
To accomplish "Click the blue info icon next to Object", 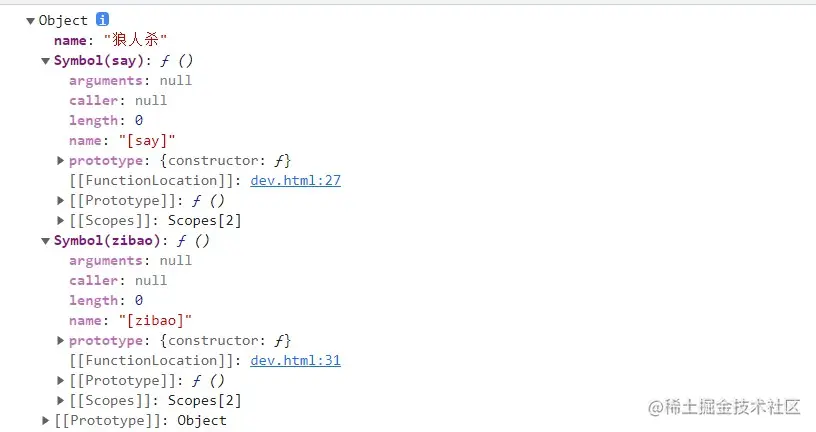I will [x=103, y=20].
